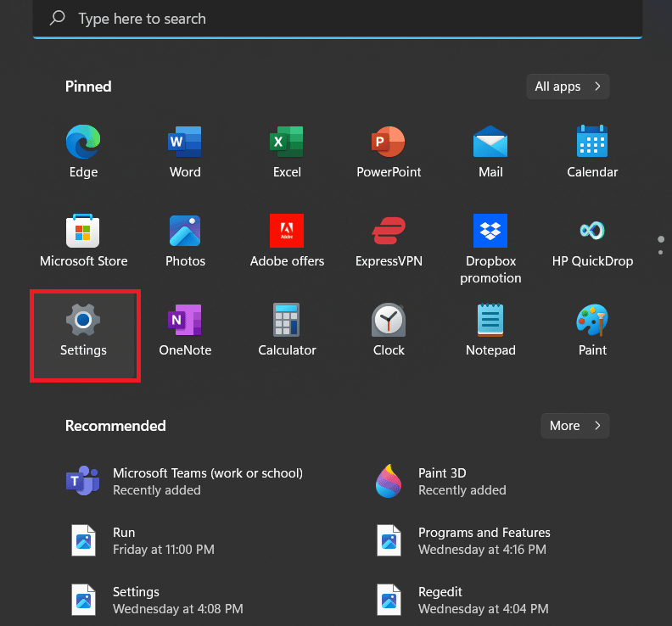Open the Settings file from Wednesday 4:08 PM

157,600
